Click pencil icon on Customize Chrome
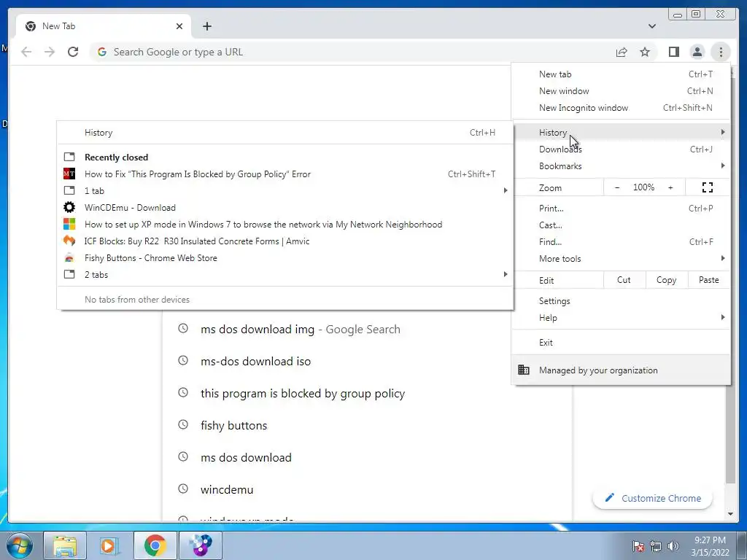The height and width of the screenshot is (560, 747). 609,497
